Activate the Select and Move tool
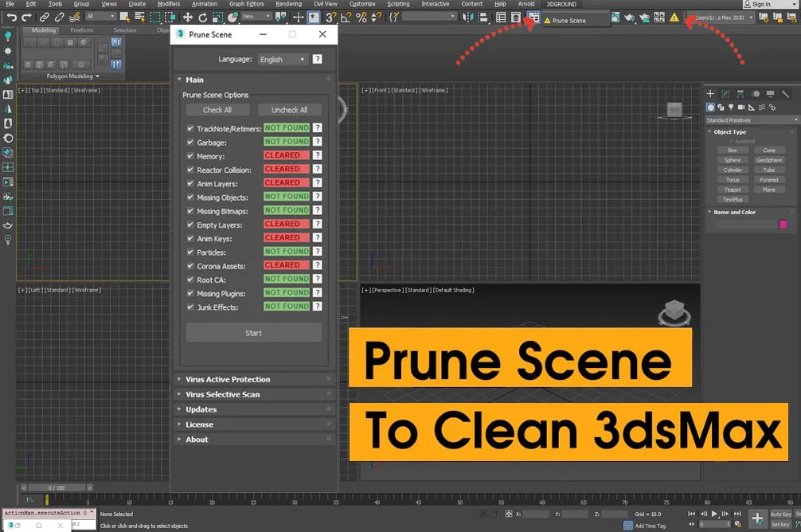The height and width of the screenshot is (532, 801). coord(188,18)
